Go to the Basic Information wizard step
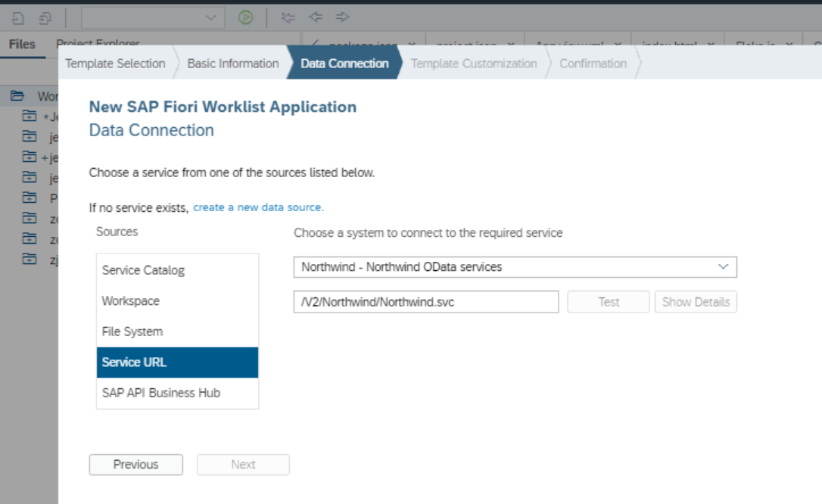The image size is (822, 504). coord(233,64)
